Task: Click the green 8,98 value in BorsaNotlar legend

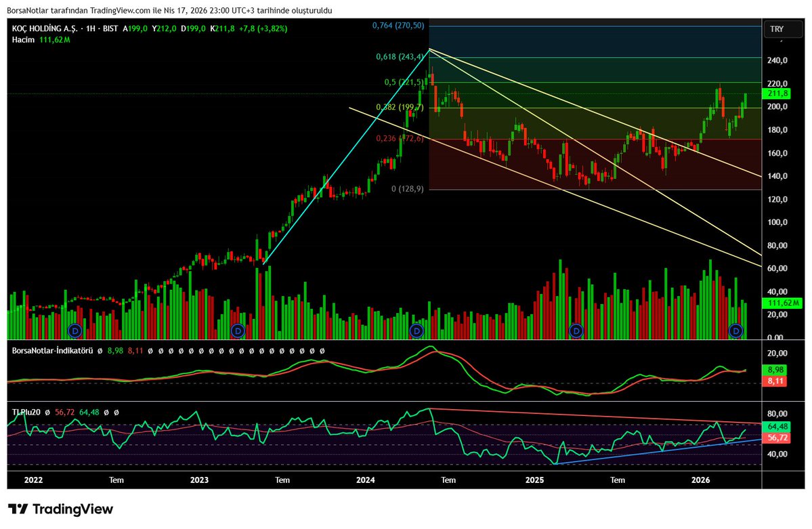Action: coord(116,351)
